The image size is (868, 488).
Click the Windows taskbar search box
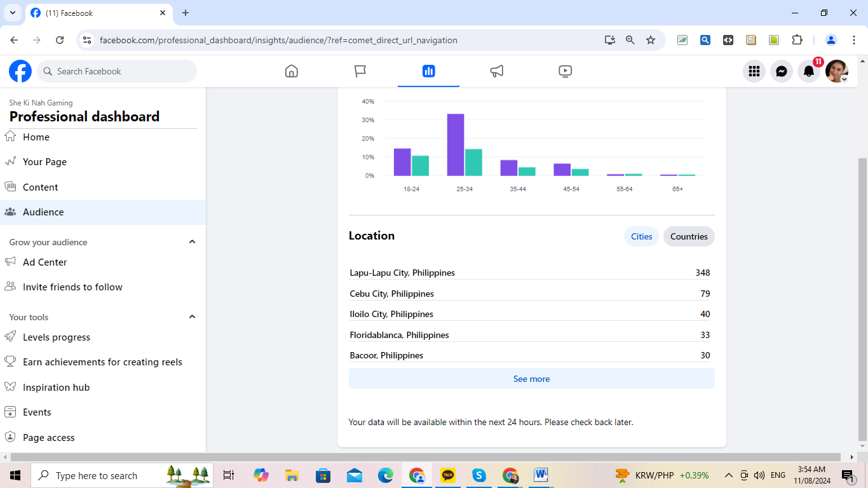tap(123, 475)
